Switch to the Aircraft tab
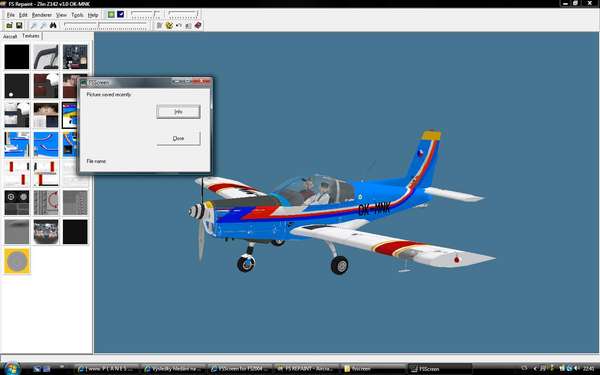 pyautogui.click(x=10, y=36)
